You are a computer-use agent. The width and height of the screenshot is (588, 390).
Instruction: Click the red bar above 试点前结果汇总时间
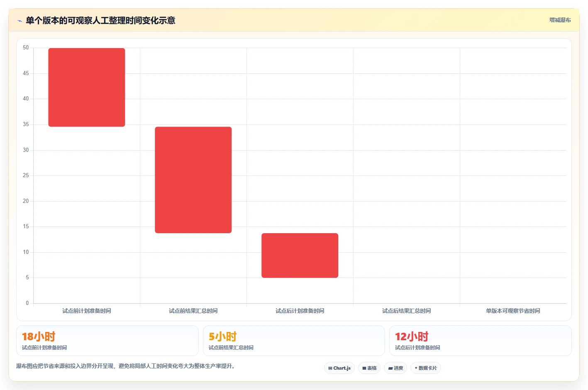pyautogui.click(x=193, y=180)
